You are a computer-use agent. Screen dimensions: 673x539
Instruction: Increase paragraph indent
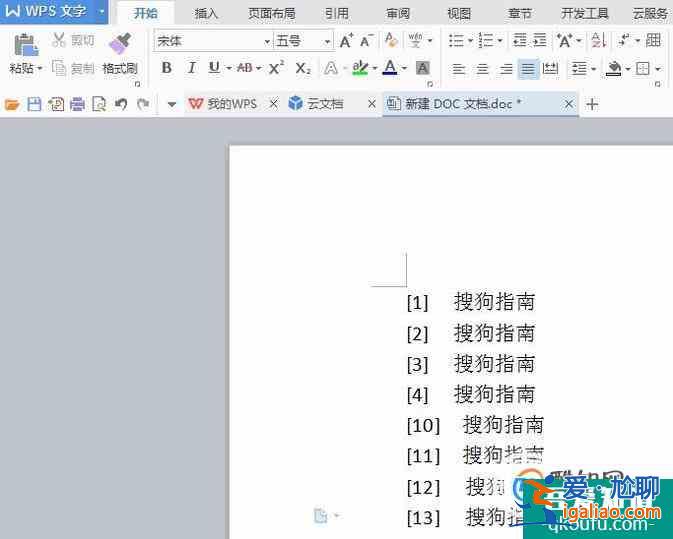[x=540, y=40]
